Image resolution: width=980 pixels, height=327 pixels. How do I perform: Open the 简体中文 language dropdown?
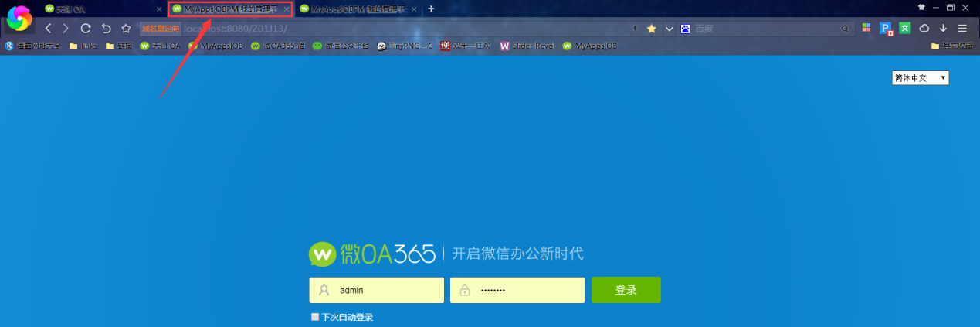921,78
